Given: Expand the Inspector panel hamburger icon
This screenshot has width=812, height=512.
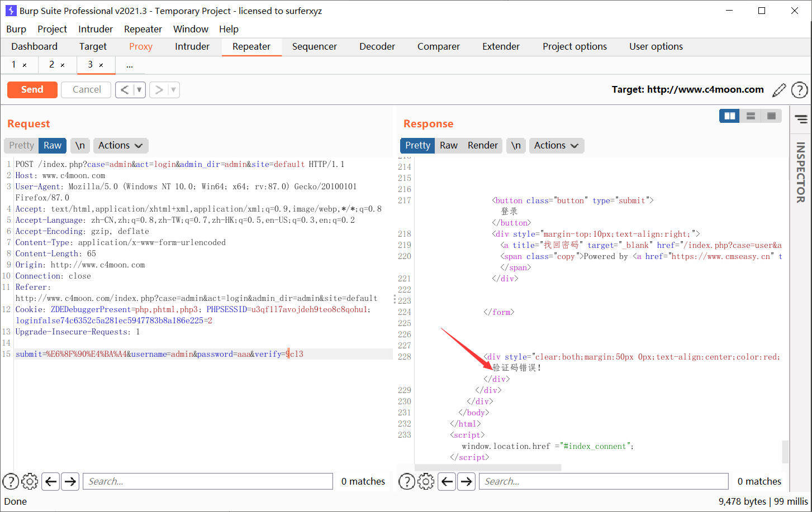Looking at the screenshot, I should 801,119.
